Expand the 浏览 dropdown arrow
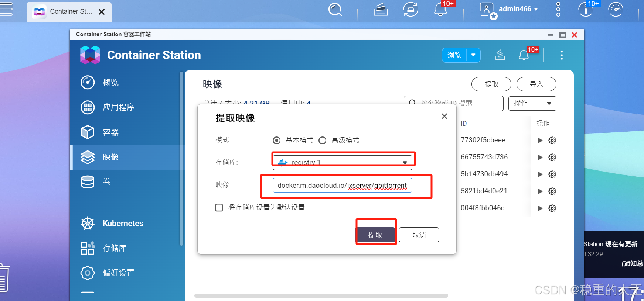This screenshot has height=301, width=644. click(473, 55)
